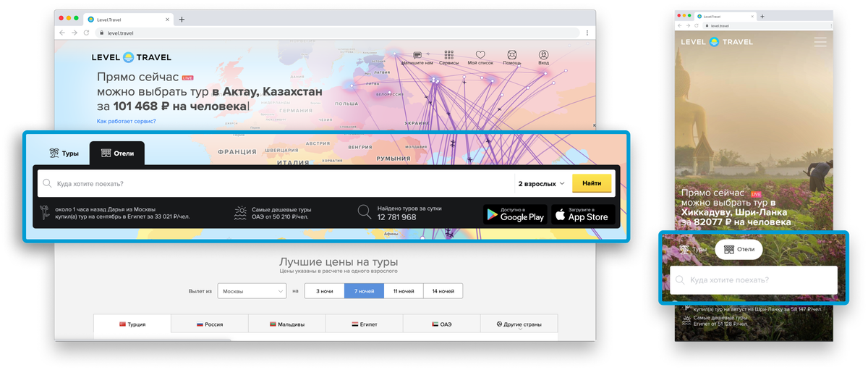This screenshot has width=868, height=370.
Task: Select the Отели tab in desktop window
Action: 117,154
